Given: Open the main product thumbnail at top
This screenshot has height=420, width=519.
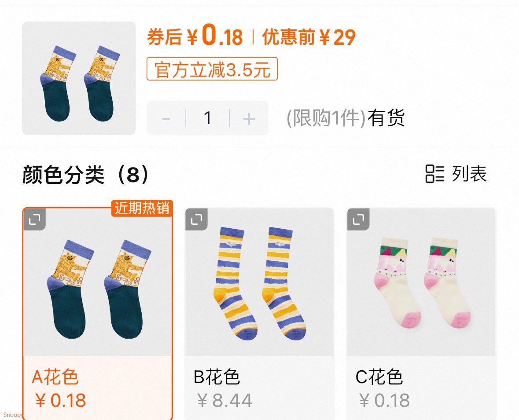Looking at the screenshot, I should (x=79, y=78).
